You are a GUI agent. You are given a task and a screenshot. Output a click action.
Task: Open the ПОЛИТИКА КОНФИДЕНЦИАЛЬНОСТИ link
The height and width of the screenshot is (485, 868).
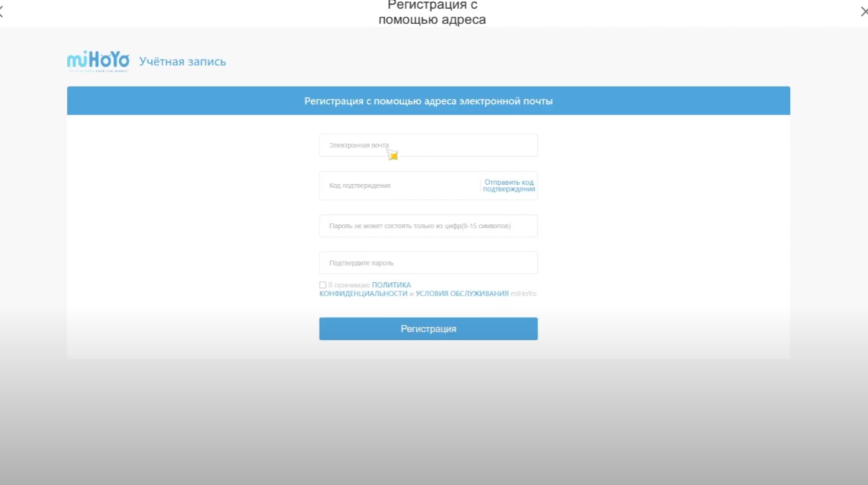coord(365,289)
